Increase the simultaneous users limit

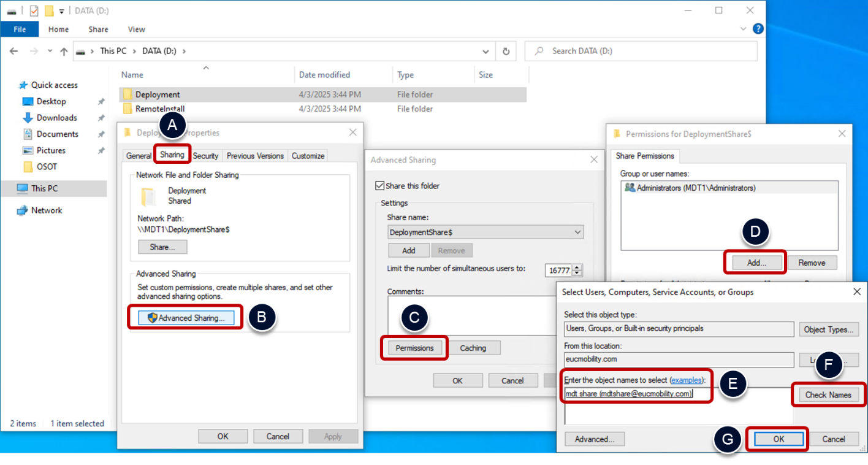click(578, 267)
